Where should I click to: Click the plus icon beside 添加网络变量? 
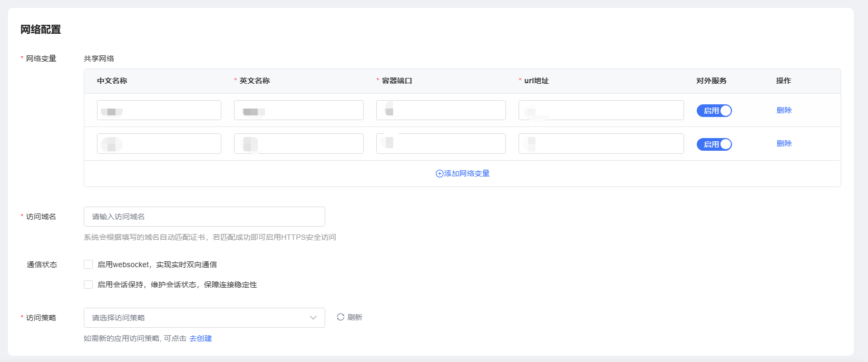440,174
